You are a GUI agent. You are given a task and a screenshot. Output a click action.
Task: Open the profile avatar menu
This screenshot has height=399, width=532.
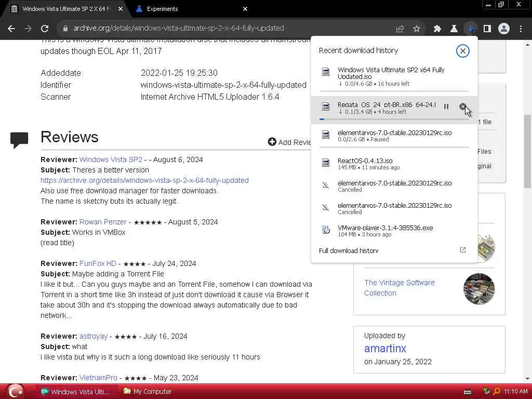pos(504,29)
